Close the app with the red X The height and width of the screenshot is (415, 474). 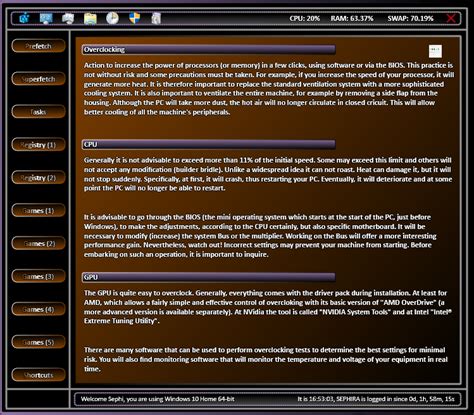click(451, 18)
